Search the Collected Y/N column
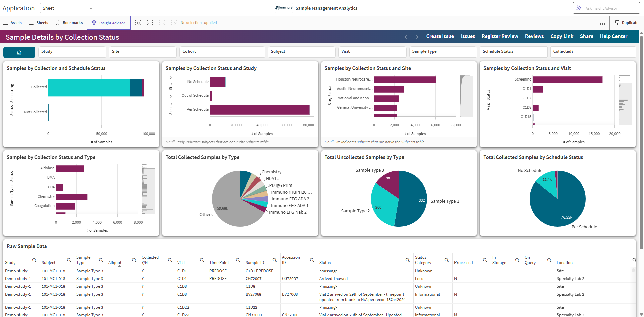 pyautogui.click(x=170, y=260)
